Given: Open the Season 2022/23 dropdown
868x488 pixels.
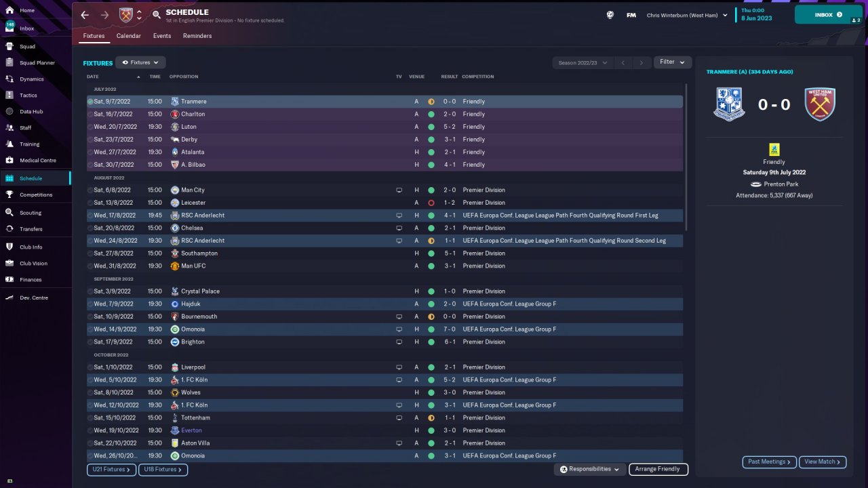Looking at the screenshot, I should pyautogui.click(x=583, y=62).
